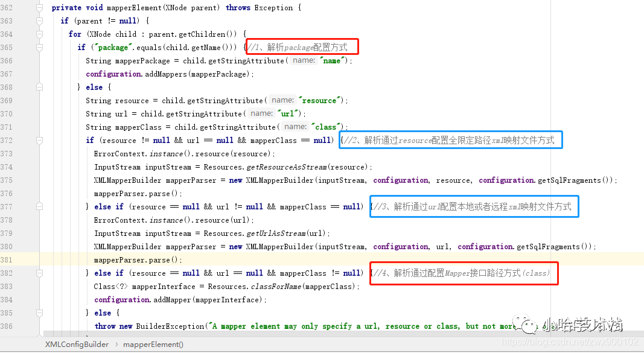Click line number 369 in the gutter
This screenshot has width=644, height=353.
[x=7, y=101]
